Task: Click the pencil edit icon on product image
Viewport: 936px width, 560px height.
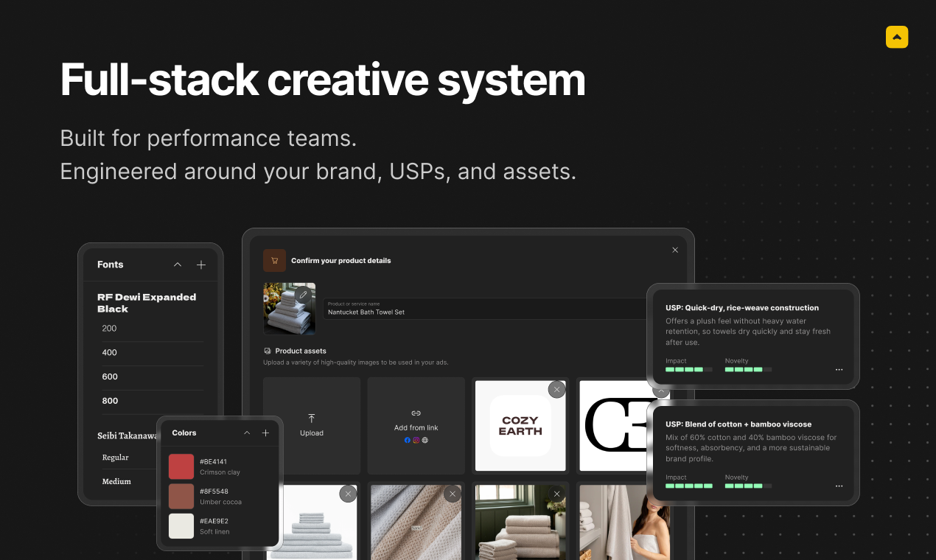Action: pos(303,293)
